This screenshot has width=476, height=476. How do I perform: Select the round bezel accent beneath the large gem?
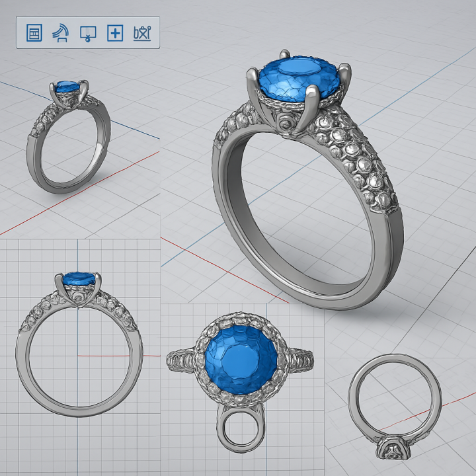coord(285,124)
